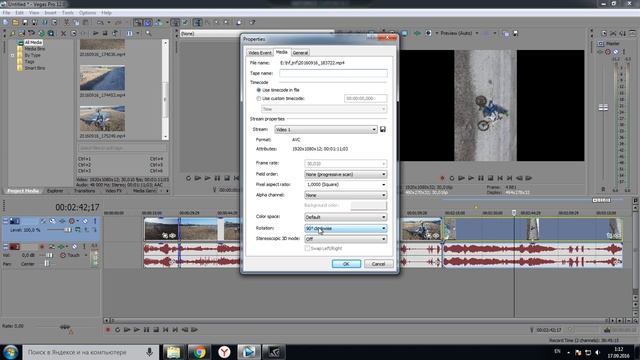
Task: Toggle video track solo button
Action: click(95, 221)
